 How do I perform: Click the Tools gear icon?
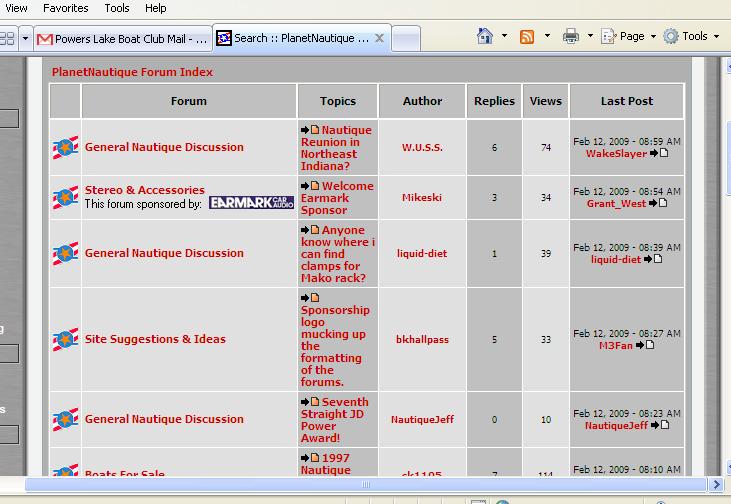pyautogui.click(x=671, y=36)
